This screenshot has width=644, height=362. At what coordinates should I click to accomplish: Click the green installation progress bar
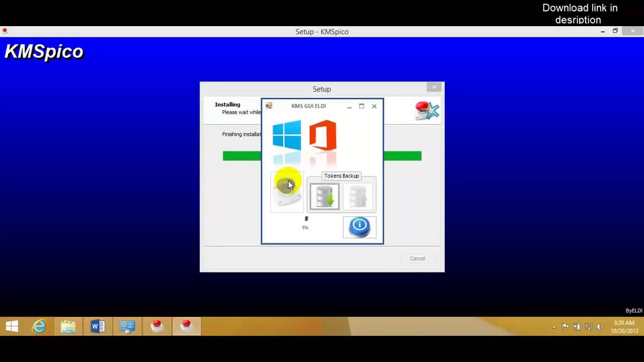pyautogui.click(x=322, y=156)
